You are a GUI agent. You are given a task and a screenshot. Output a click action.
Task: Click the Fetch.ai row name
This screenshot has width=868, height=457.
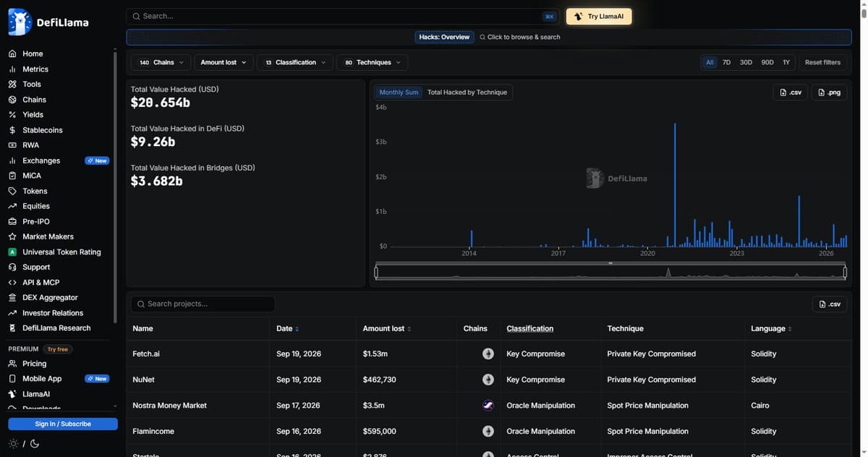click(x=146, y=354)
